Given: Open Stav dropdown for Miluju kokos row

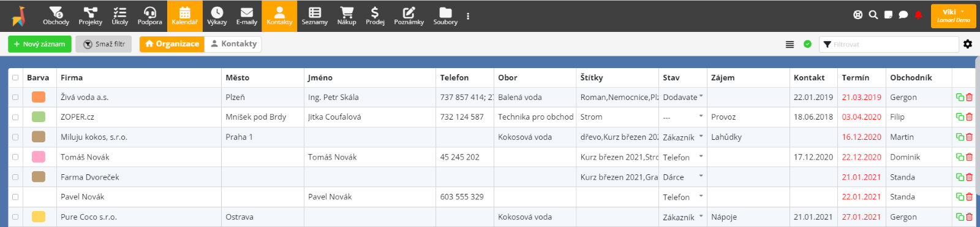Looking at the screenshot, I should tap(683, 137).
